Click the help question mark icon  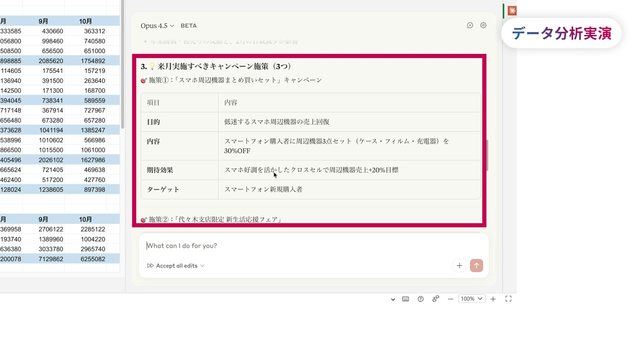(420, 299)
